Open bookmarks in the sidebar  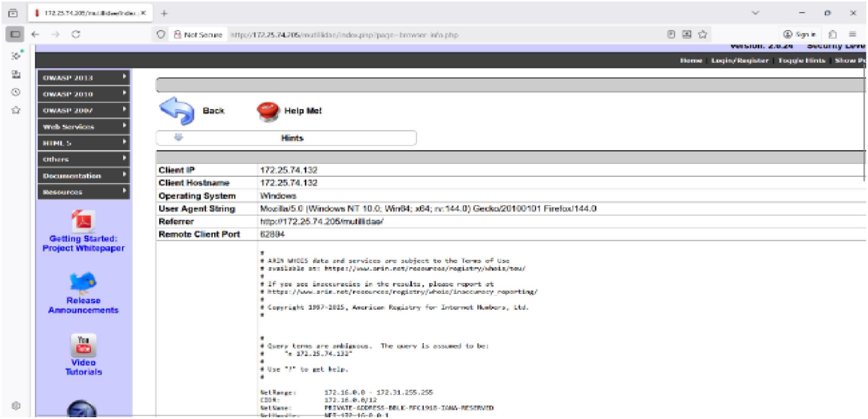[x=16, y=110]
